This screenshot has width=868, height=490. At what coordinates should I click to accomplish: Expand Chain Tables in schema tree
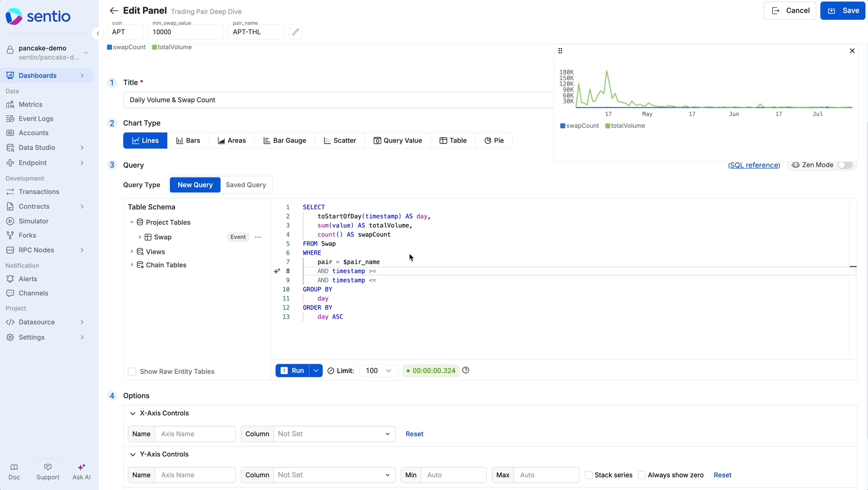pyautogui.click(x=132, y=265)
